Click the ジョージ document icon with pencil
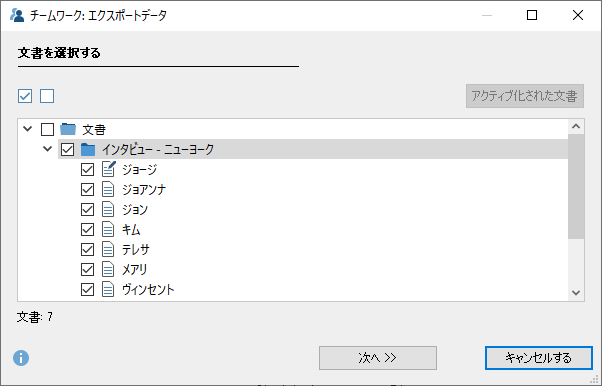This screenshot has width=602, height=386. [109, 169]
